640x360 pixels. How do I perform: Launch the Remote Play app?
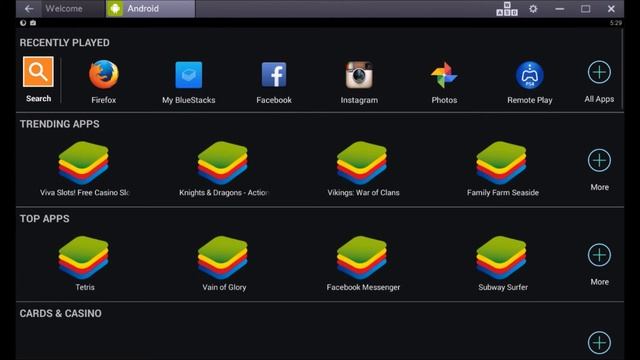tap(529, 75)
